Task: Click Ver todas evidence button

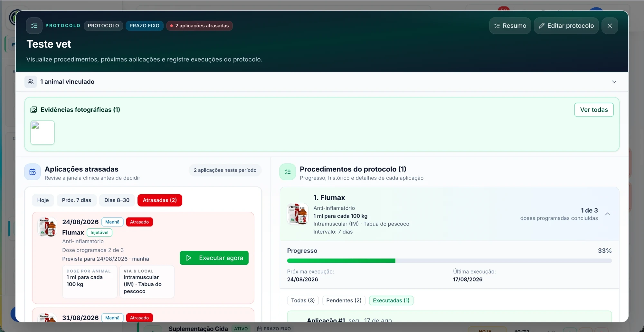Action: click(594, 110)
